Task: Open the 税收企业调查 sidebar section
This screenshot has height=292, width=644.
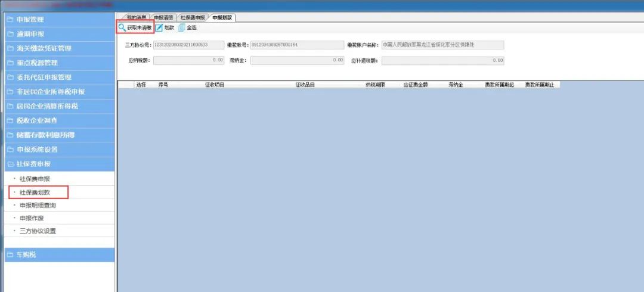Action: tap(60, 120)
